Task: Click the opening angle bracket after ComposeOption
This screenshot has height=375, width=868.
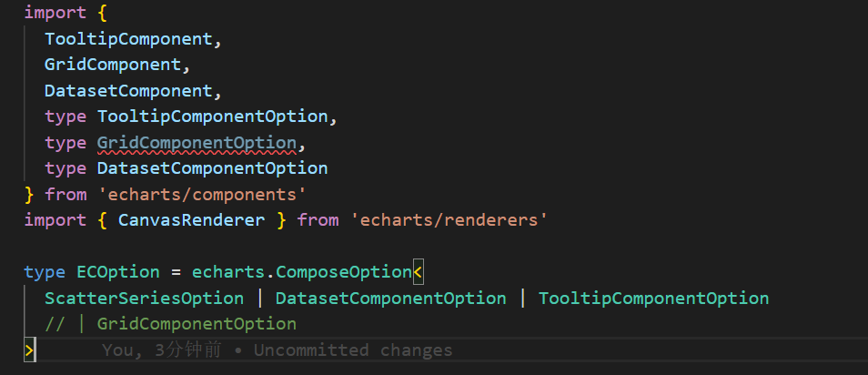Action: tap(418, 272)
